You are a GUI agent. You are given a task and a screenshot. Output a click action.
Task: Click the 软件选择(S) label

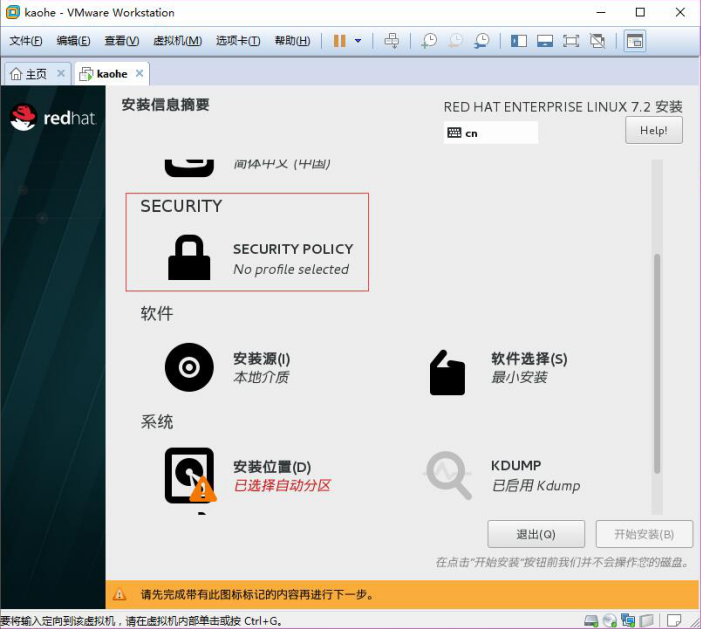coord(529,359)
